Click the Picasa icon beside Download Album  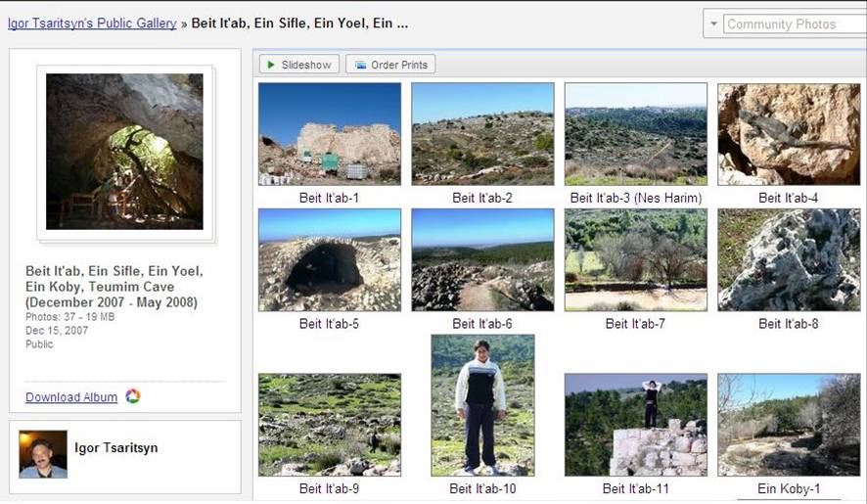133,396
